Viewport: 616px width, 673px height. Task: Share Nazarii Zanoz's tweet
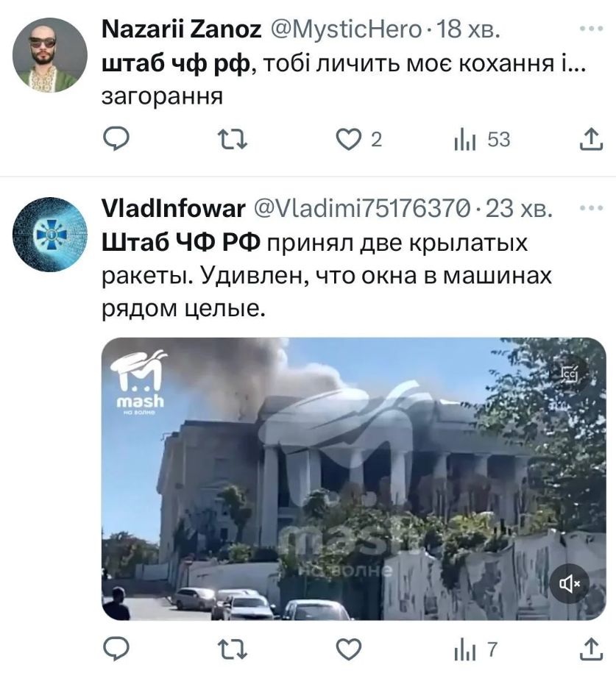pos(591,139)
